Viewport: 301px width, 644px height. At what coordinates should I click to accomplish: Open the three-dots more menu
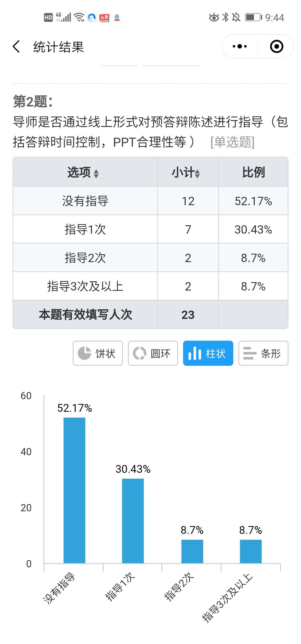240,47
